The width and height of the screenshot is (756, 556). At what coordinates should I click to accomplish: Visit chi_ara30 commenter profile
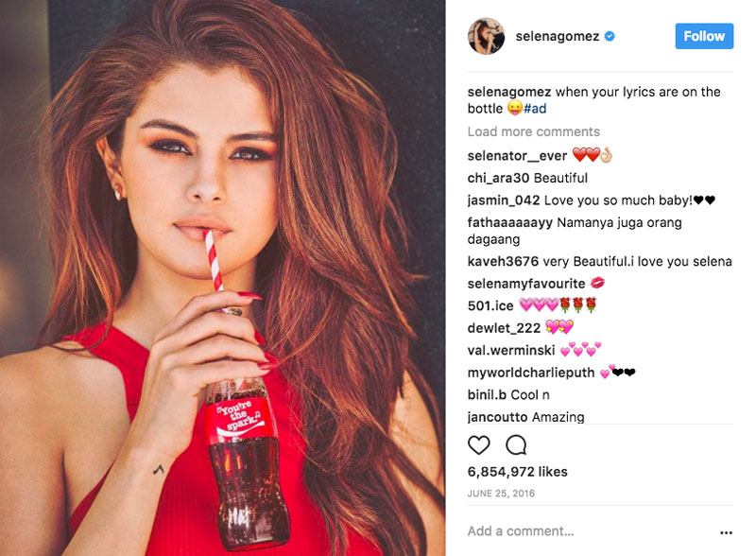[x=498, y=178]
